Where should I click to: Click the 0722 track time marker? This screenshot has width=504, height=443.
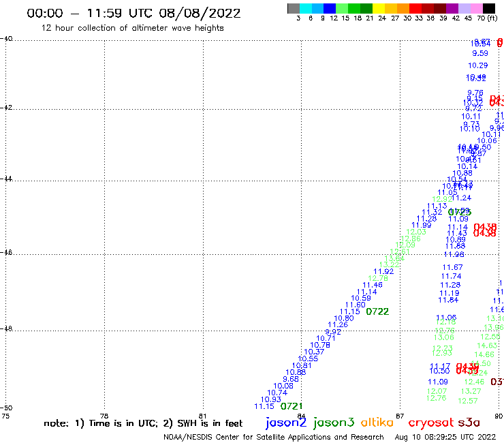point(377,311)
